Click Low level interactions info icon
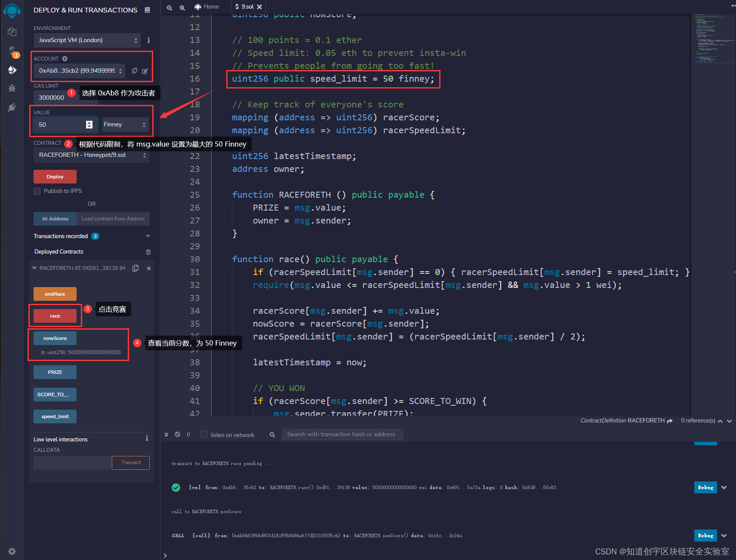736x560 pixels. pos(147,438)
